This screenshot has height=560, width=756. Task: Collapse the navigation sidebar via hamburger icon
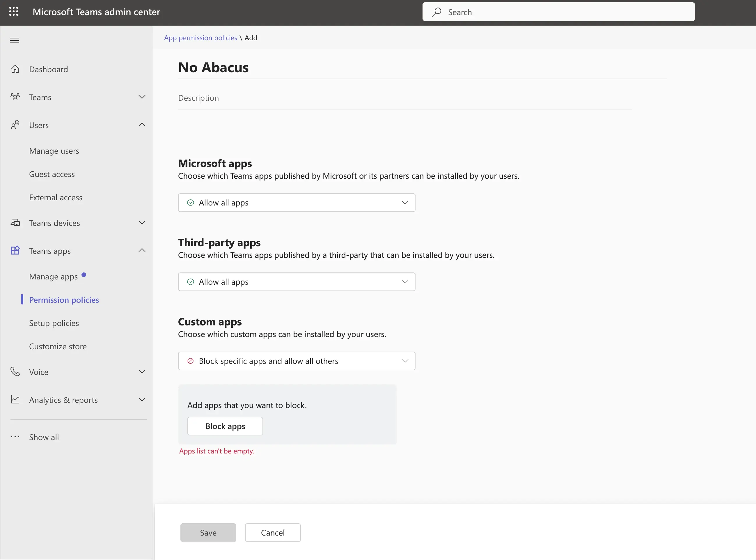[15, 40]
